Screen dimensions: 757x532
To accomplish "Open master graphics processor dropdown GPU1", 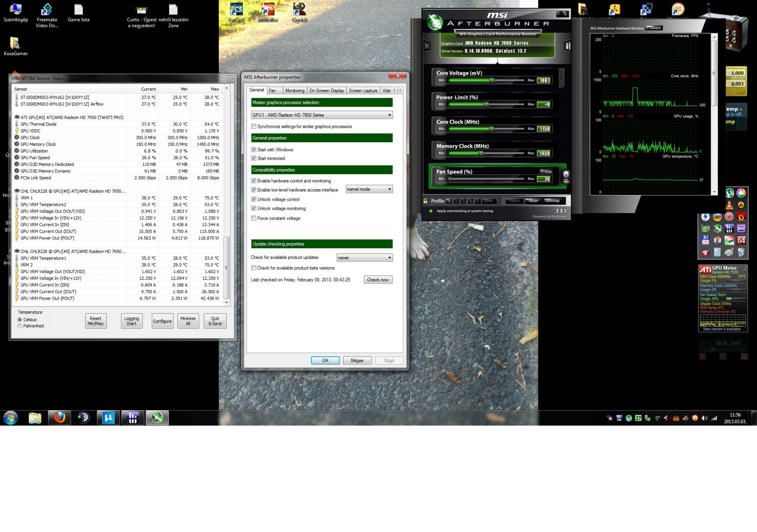I will point(322,115).
